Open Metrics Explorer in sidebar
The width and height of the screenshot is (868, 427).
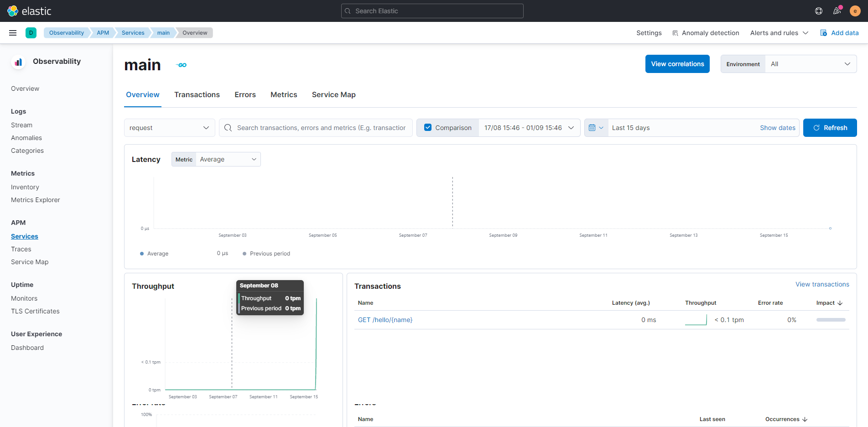[36, 200]
